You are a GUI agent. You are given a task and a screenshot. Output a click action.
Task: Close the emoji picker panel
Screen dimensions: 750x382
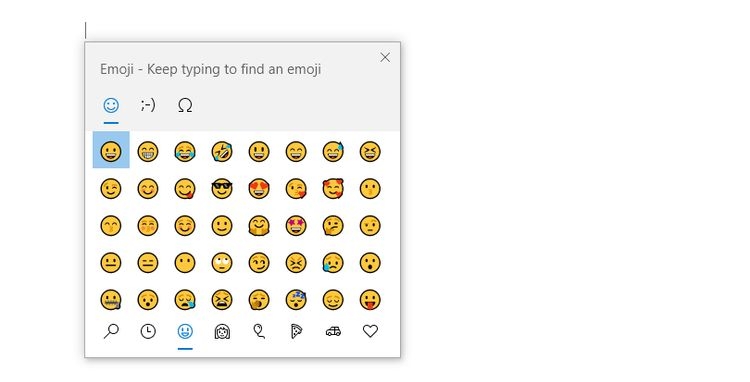[x=385, y=57]
